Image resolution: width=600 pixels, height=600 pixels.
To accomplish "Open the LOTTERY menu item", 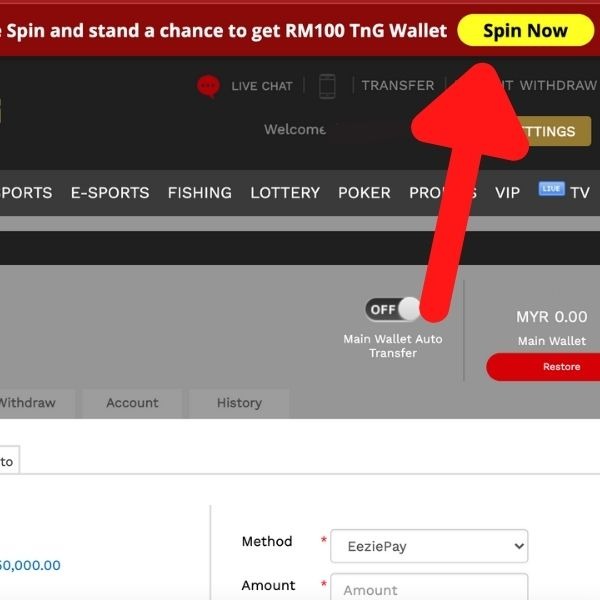I will click(285, 193).
